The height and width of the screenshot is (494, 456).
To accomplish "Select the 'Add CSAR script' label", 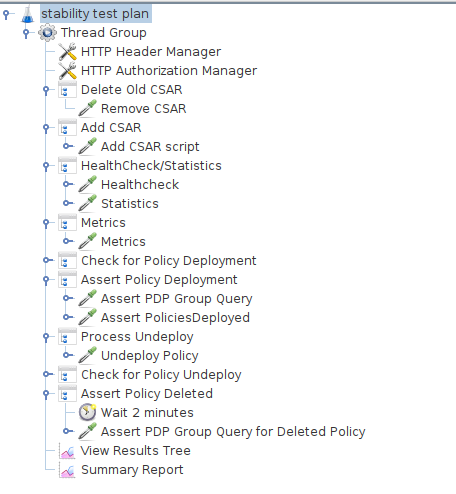I will pos(150,147).
